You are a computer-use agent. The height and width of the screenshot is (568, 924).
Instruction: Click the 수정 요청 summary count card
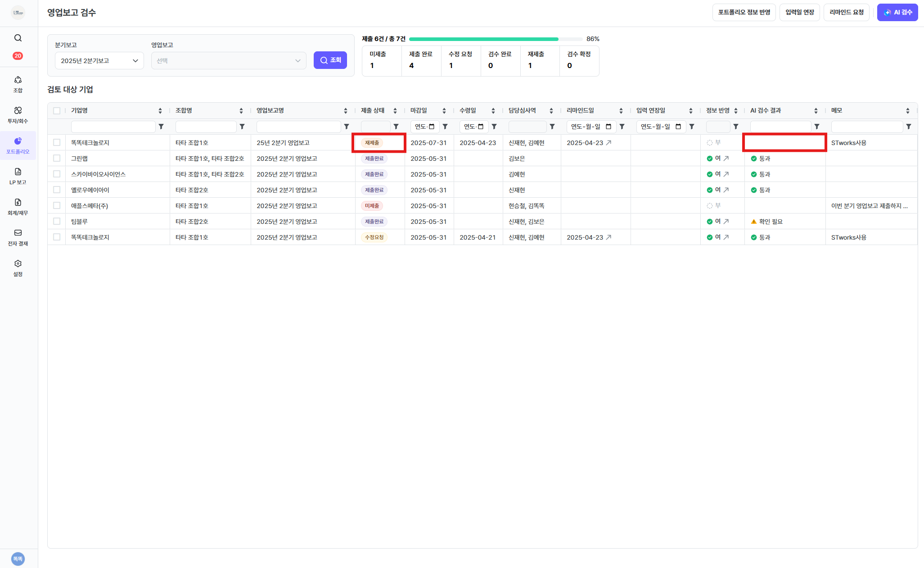(x=461, y=61)
